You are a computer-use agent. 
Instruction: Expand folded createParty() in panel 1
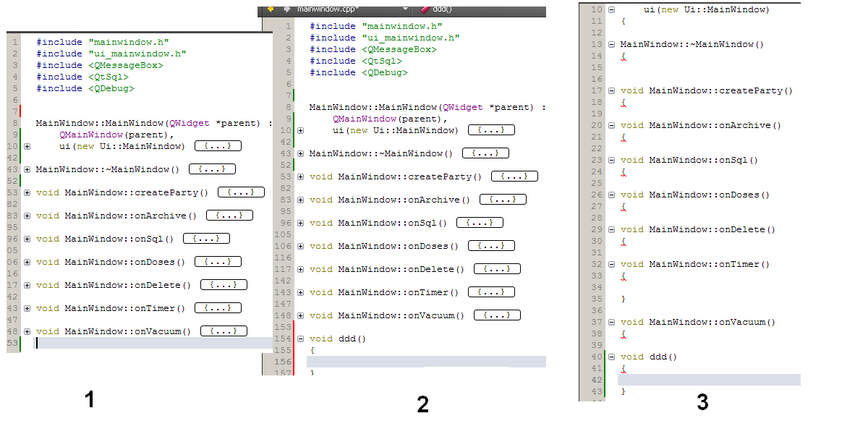coord(27,192)
